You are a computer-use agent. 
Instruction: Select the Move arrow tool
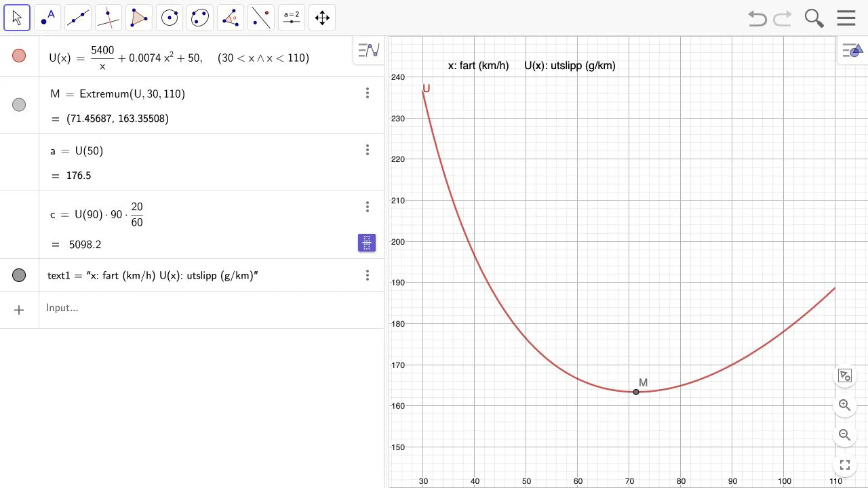click(17, 18)
